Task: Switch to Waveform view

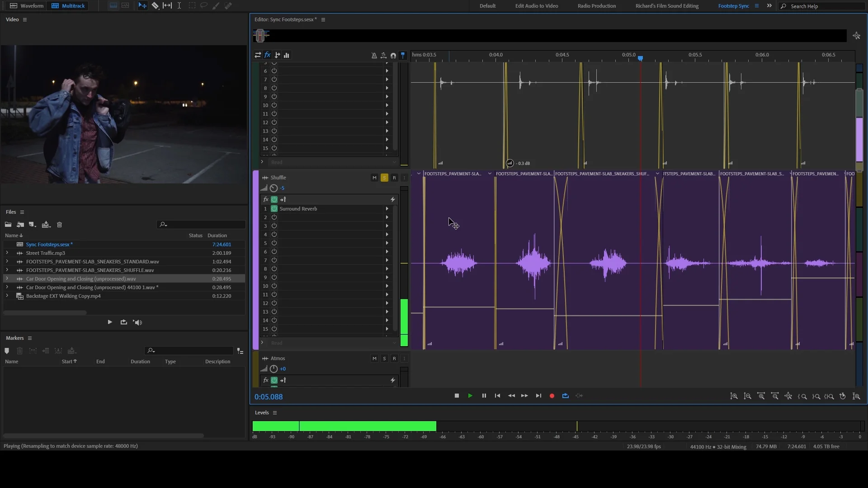Action: [26, 6]
